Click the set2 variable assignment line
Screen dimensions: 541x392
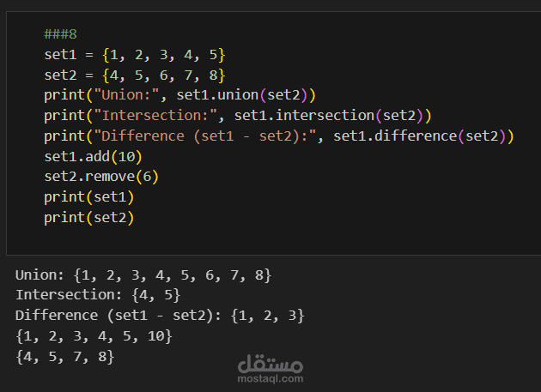point(135,75)
